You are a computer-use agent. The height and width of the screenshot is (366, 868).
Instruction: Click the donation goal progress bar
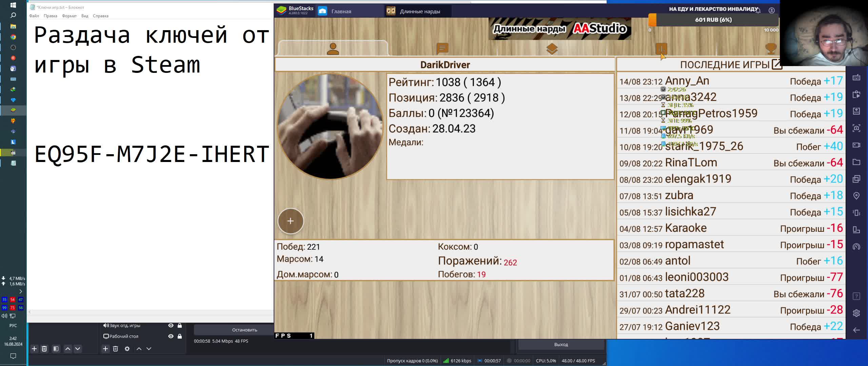[x=713, y=20]
